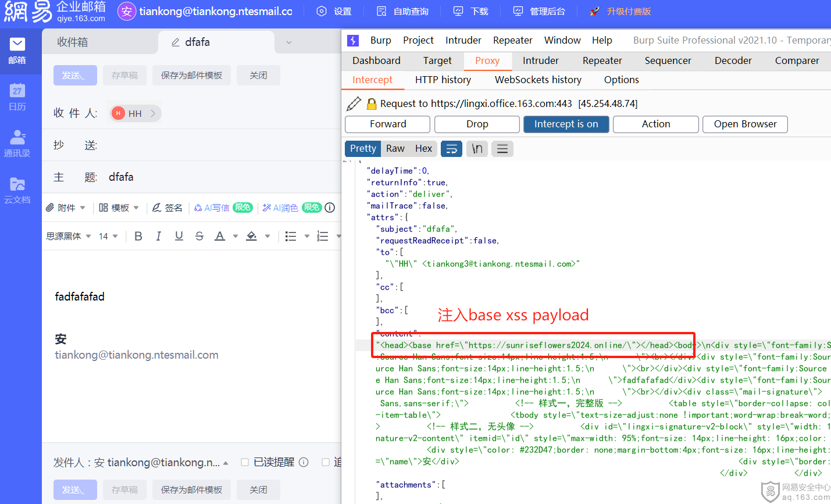Open 管理后台 admin console
This screenshot has width=831, height=504.
[539, 11]
